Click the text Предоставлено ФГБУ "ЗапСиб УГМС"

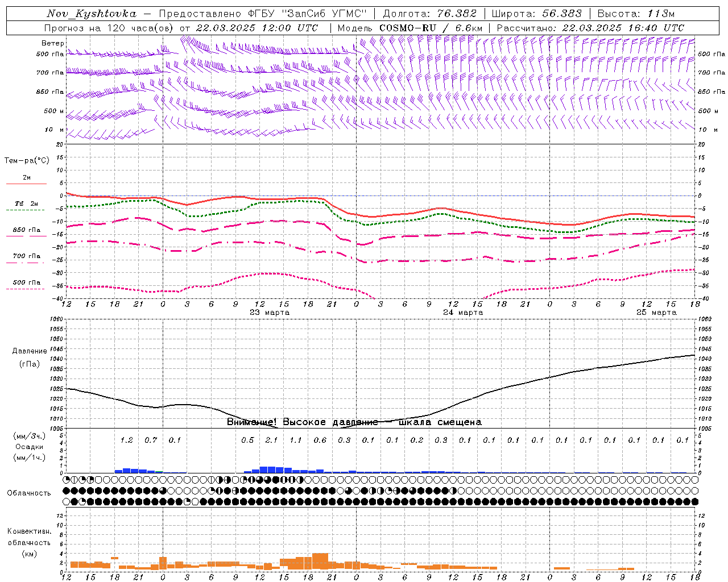[x=263, y=14]
